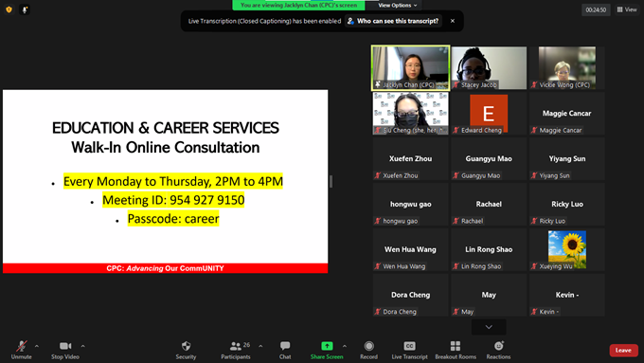The image size is (644, 363).
Task: Expand arrow next to Participants
Action: click(x=260, y=346)
